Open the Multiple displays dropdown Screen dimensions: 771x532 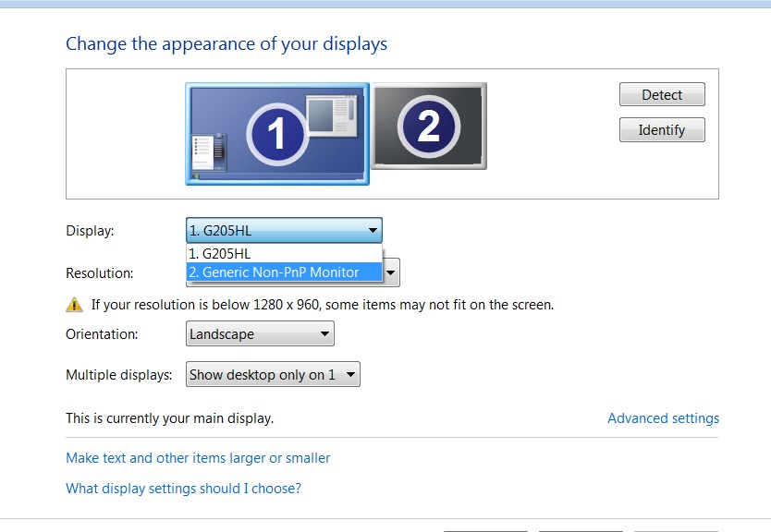click(x=273, y=374)
